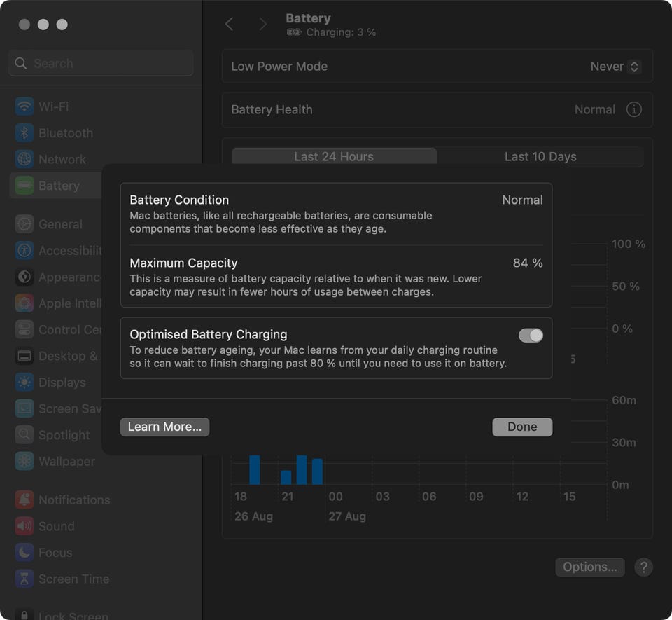Click the Displays sun icon

[24, 383]
